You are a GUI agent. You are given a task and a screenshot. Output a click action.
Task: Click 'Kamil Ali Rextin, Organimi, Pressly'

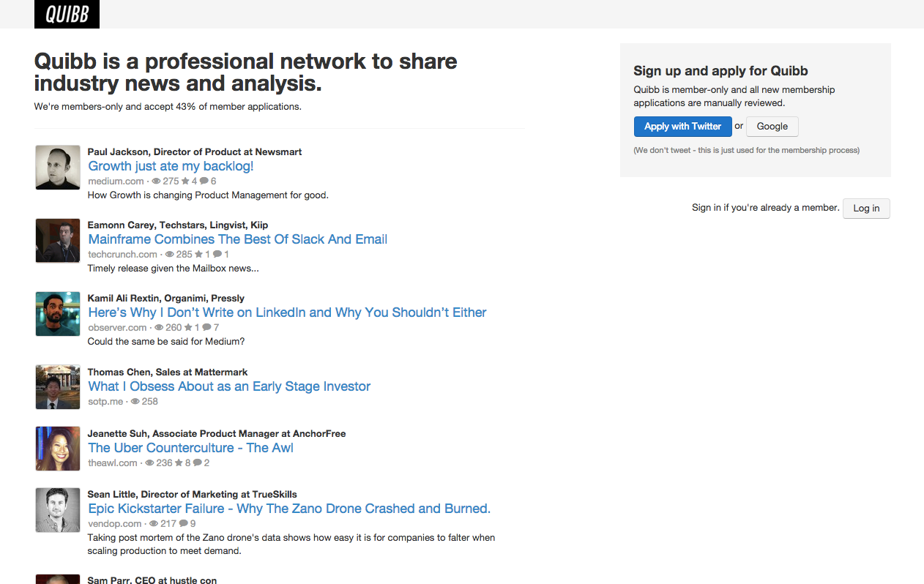click(166, 298)
